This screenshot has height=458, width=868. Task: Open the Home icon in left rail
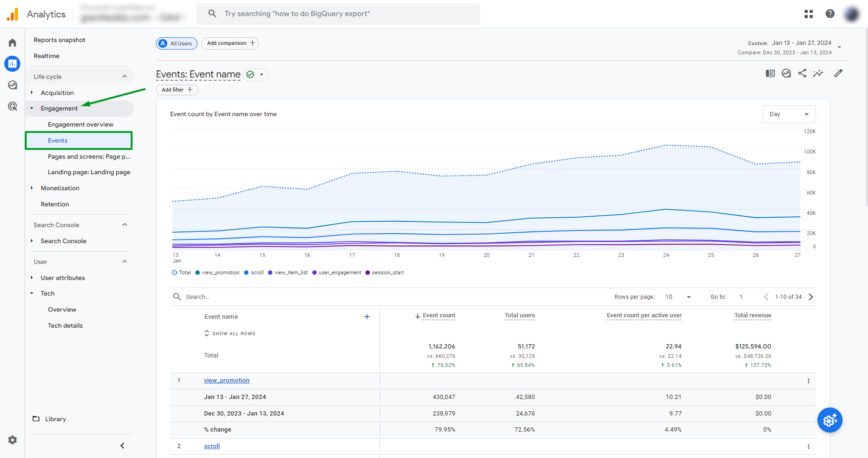tap(12, 43)
